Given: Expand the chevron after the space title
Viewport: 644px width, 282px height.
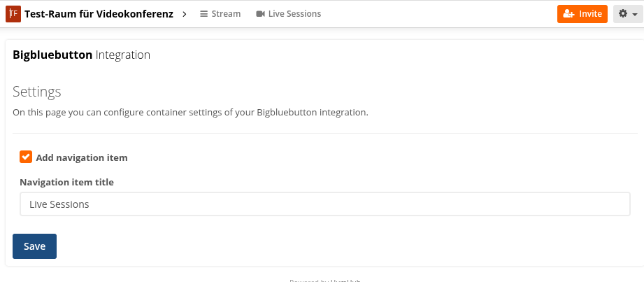Looking at the screenshot, I should [x=185, y=14].
